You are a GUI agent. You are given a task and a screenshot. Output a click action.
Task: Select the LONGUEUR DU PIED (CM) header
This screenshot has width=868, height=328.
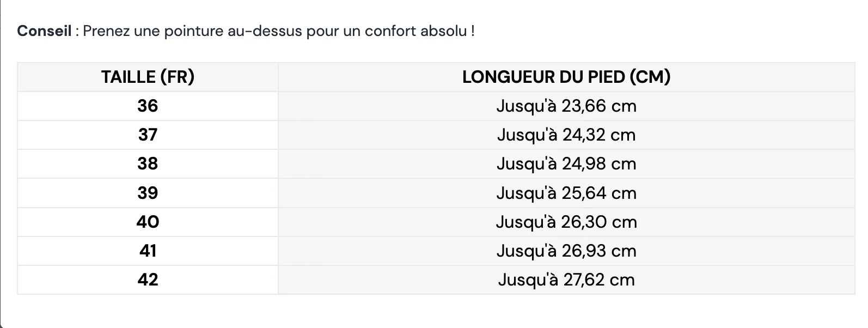click(566, 77)
